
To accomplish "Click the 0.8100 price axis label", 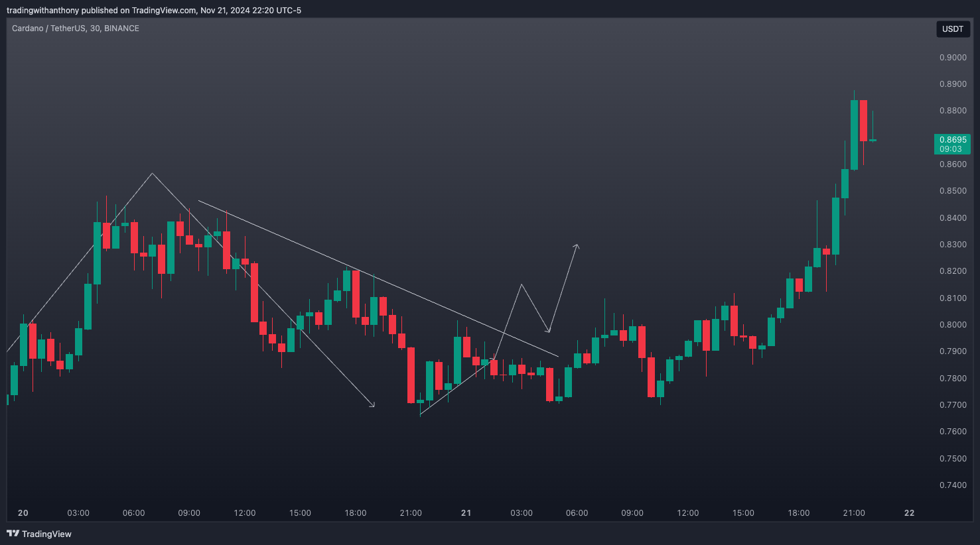I will click(953, 298).
